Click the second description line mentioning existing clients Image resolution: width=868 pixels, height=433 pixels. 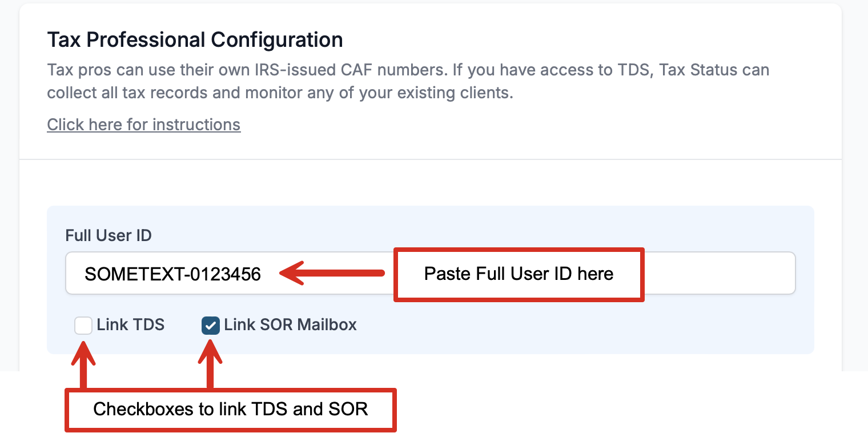click(x=280, y=93)
